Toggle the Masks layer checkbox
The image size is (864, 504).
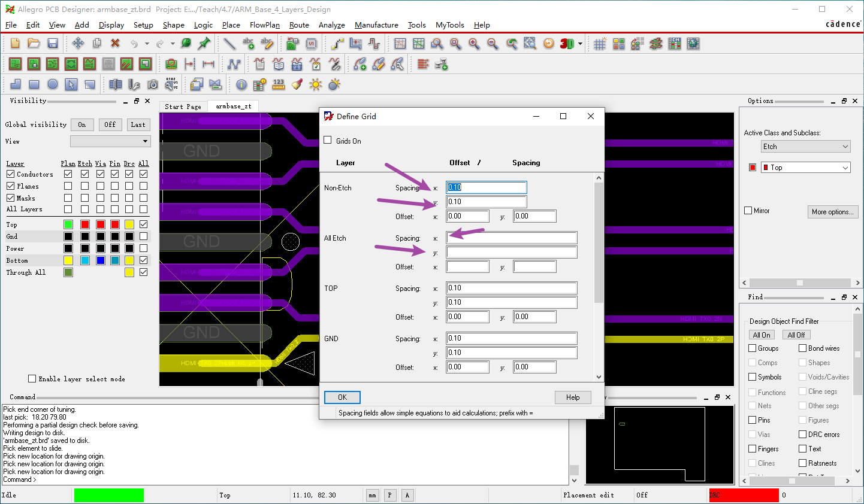point(11,198)
